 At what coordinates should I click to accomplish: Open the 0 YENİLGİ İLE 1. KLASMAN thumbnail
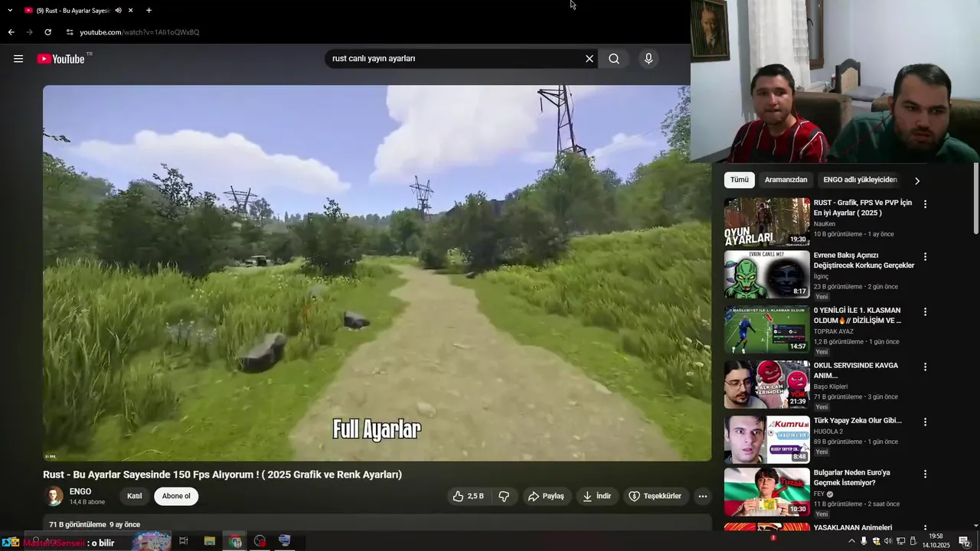pyautogui.click(x=766, y=330)
